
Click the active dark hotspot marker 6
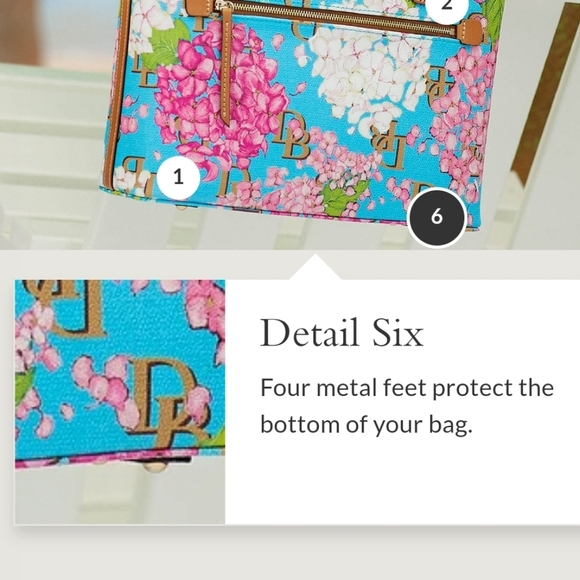[436, 217]
